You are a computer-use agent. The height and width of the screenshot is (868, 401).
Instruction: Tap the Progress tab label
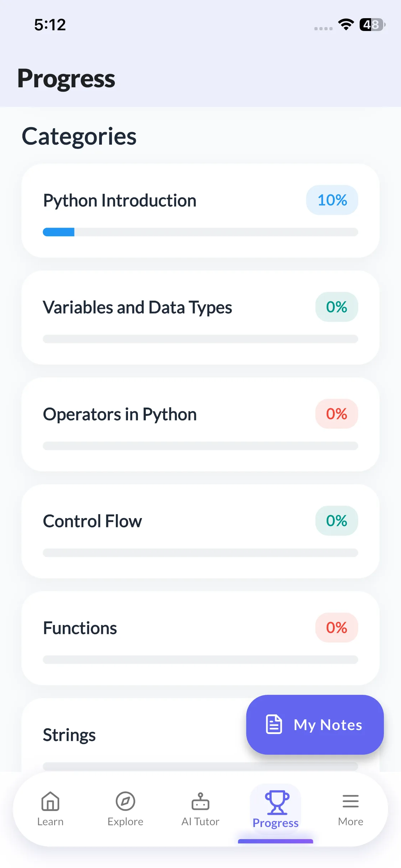(x=276, y=823)
